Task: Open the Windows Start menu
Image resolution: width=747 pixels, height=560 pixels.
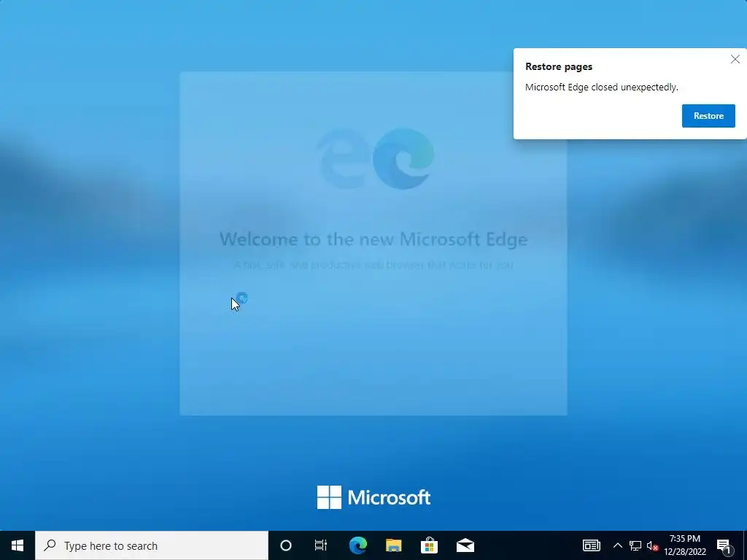Action: point(18,545)
